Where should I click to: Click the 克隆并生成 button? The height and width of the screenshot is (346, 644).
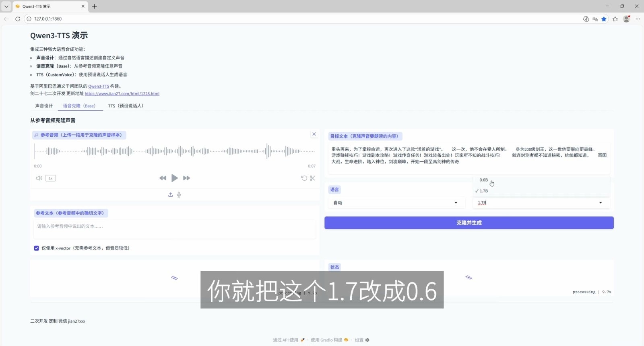[469, 223]
